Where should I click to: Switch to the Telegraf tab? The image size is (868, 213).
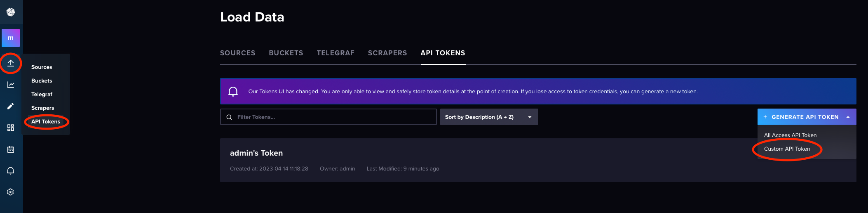(335, 53)
